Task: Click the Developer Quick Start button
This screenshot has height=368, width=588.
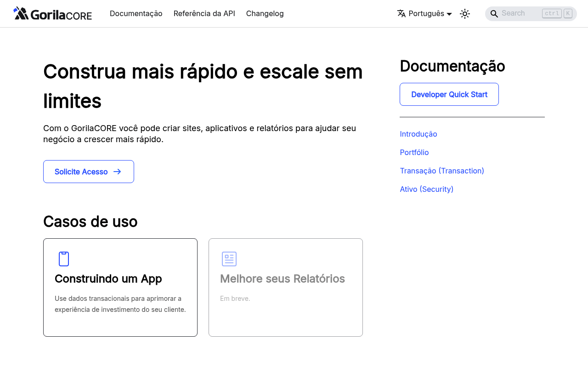Action: [449, 94]
